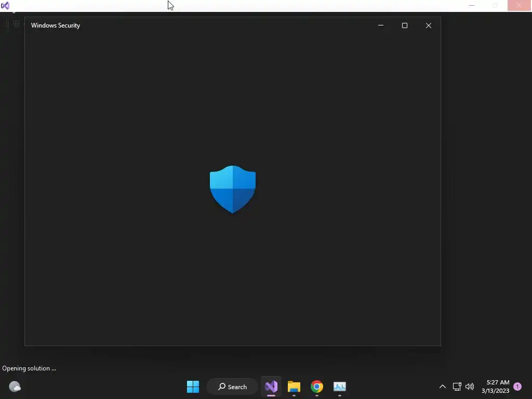Open the Windows Start menu

pyautogui.click(x=193, y=387)
